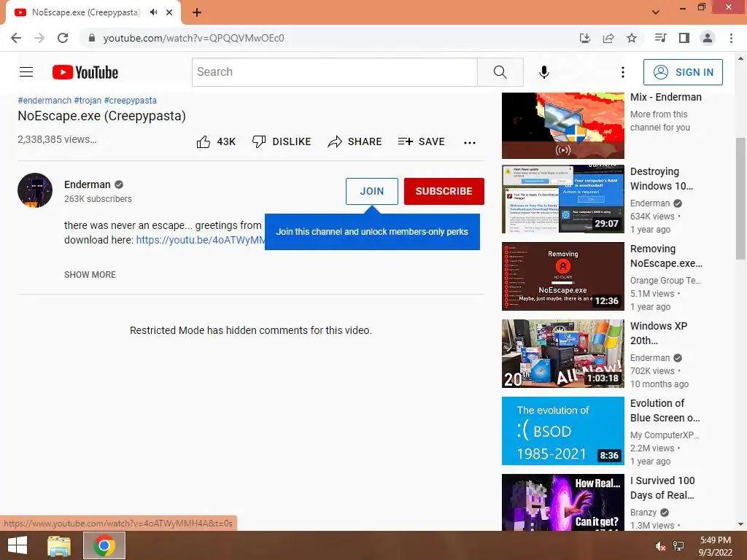Open the media control queue icon
This screenshot has width=747, height=560.
pyautogui.click(x=660, y=38)
